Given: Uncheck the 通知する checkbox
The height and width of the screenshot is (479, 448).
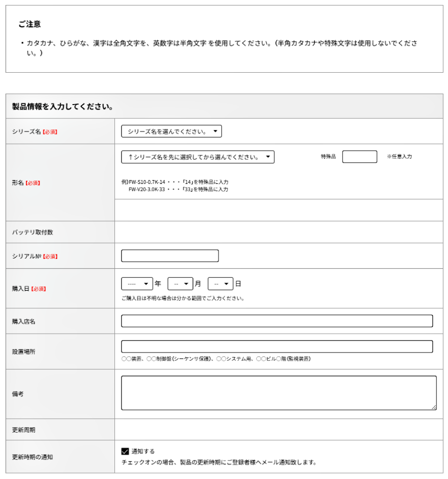Looking at the screenshot, I should pyautogui.click(x=125, y=451).
